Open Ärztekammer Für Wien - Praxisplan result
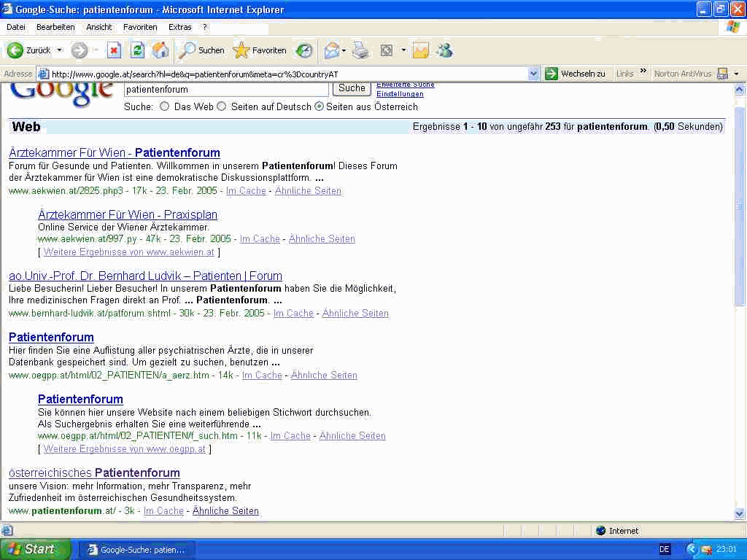The image size is (747, 560). 128,214
